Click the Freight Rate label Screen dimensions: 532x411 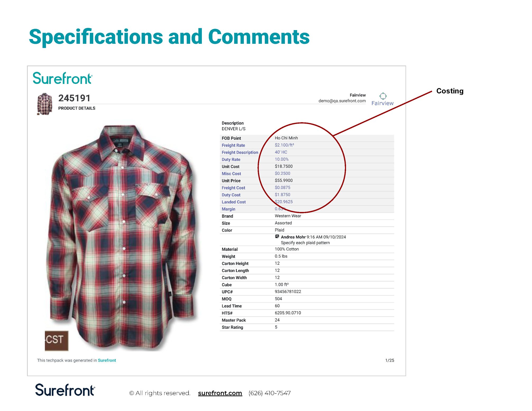coord(233,145)
